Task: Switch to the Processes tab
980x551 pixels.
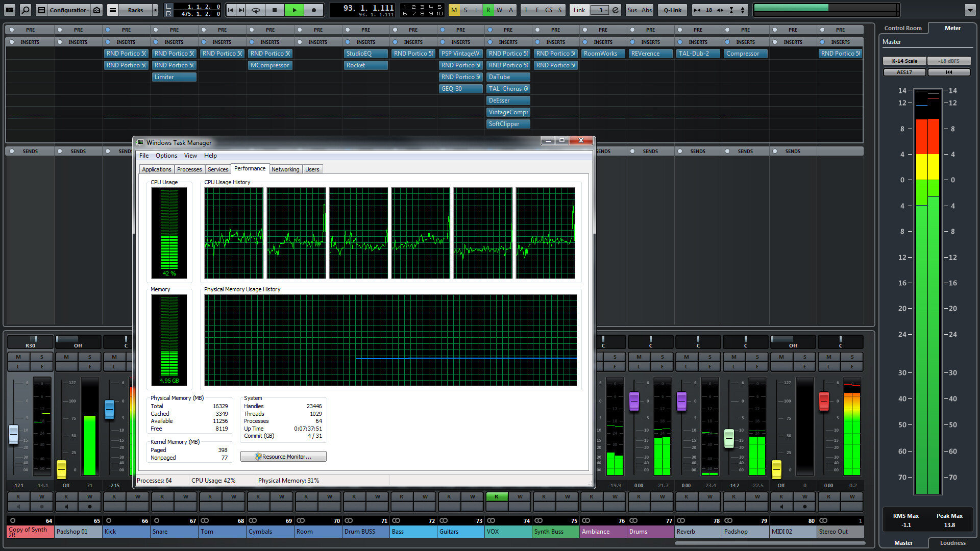Action: pos(189,169)
